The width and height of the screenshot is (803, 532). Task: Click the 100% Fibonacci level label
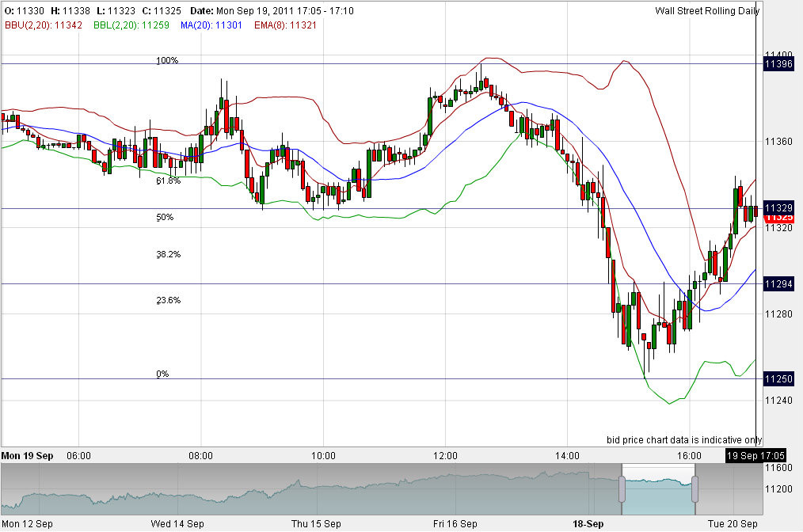[167, 60]
